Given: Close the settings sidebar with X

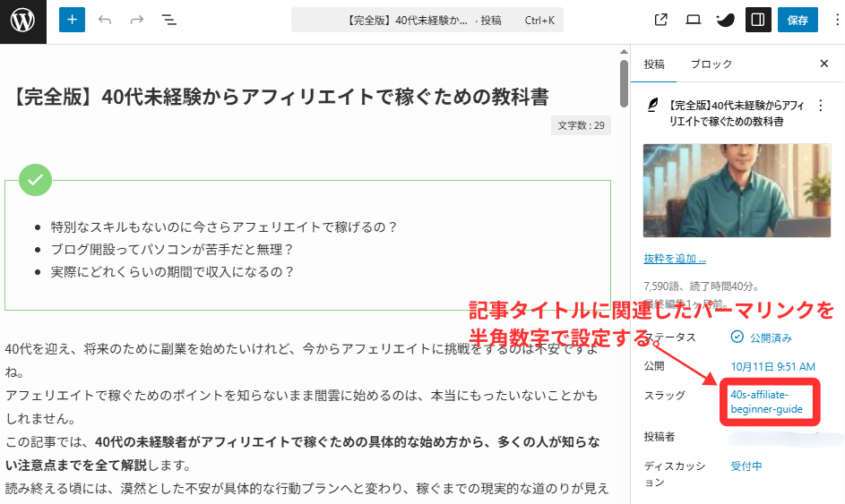Looking at the screenshot, I should pyautogui.click(x=824, y=64).
